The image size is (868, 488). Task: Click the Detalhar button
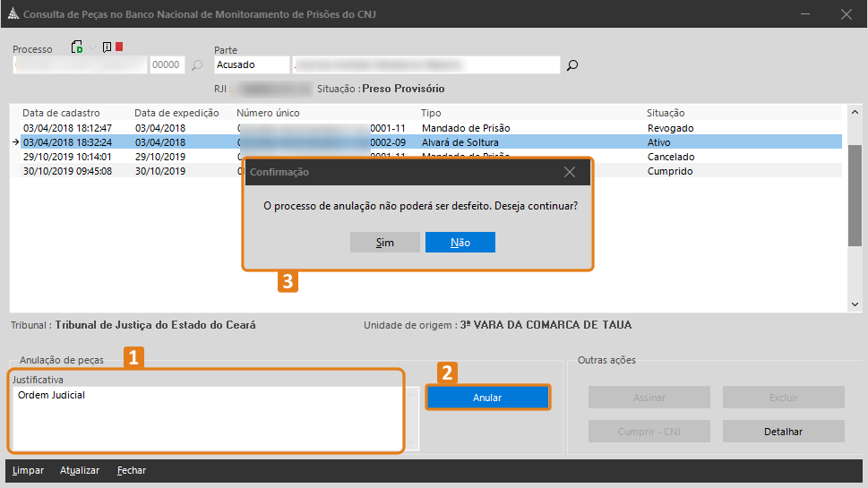[x=783, y=432]
